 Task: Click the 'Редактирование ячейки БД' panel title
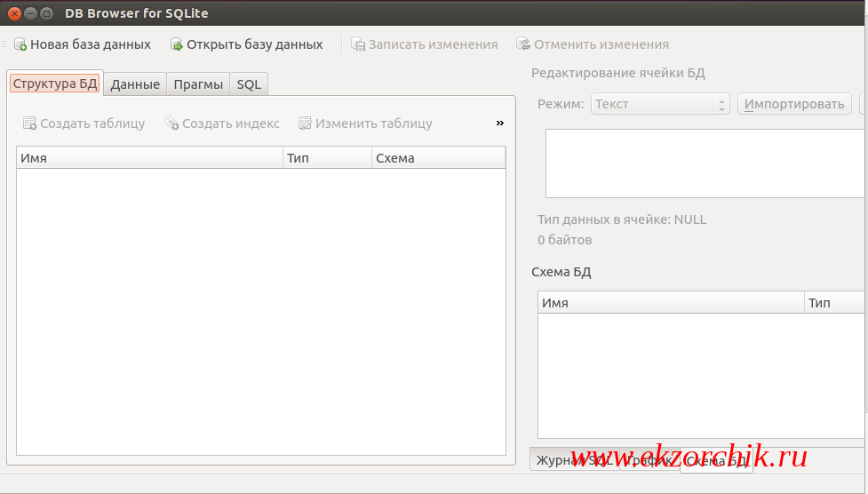[x=617, y=73]
